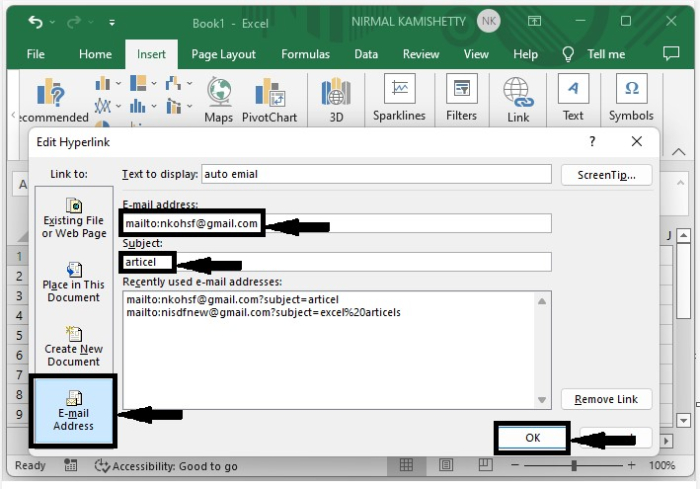
Task: Open the Data tab
Action: (x=366, y=54)
